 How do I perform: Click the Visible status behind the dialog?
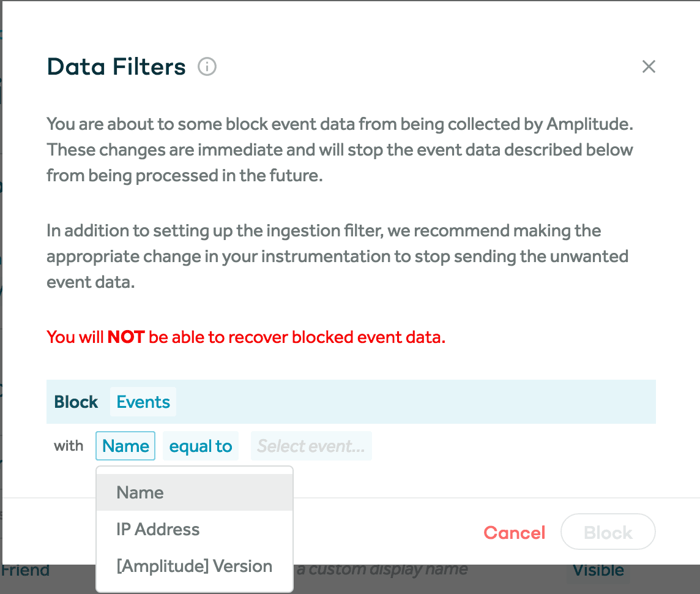tap(598, 571)
